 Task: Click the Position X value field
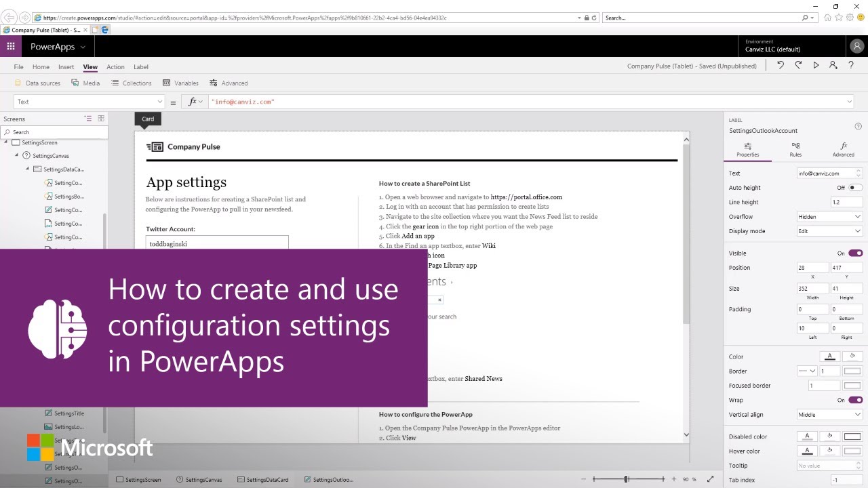click(812, 268)
